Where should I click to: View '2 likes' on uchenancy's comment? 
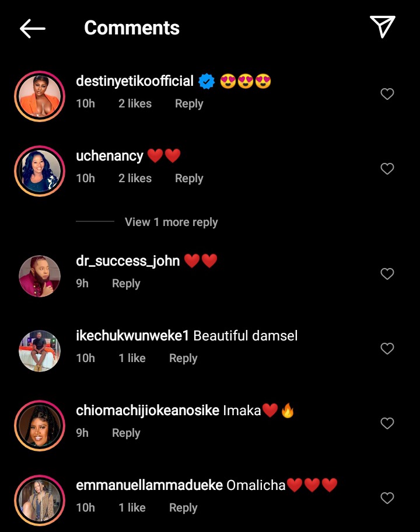click(135, 179)
